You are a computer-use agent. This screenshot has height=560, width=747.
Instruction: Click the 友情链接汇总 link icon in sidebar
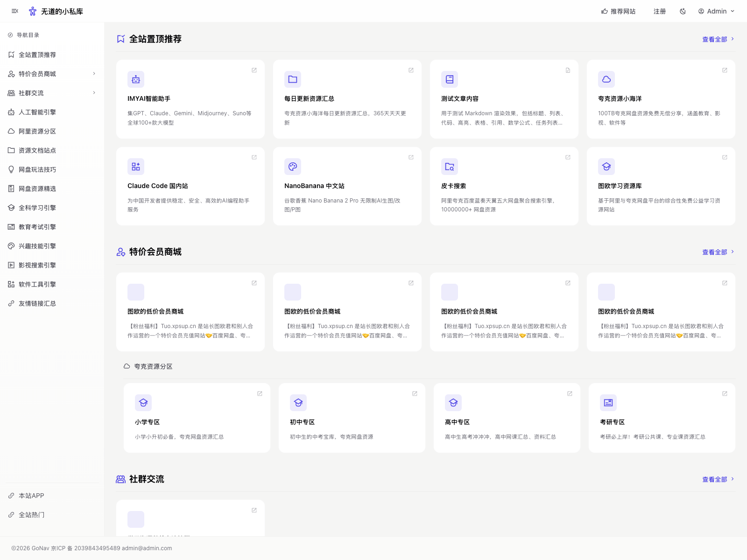point(11,303)
